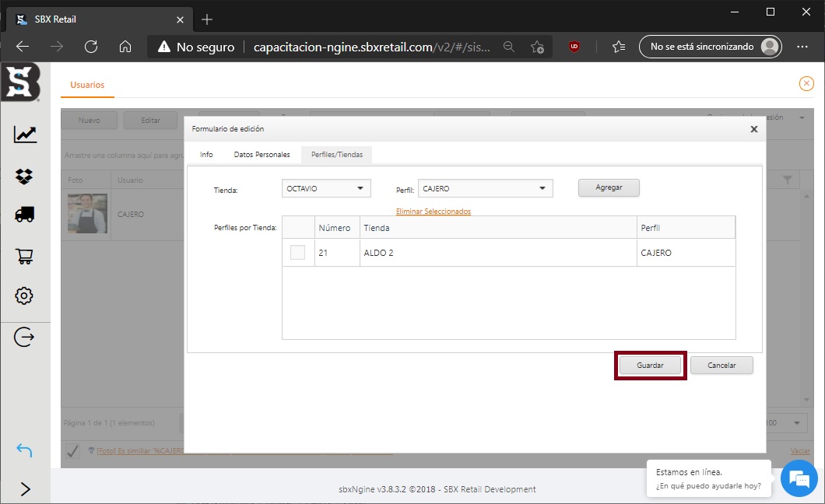Click the Estamos en línea chat message
Image resolution: width=825 pixels, height=504 pixels.
point(708,479)
